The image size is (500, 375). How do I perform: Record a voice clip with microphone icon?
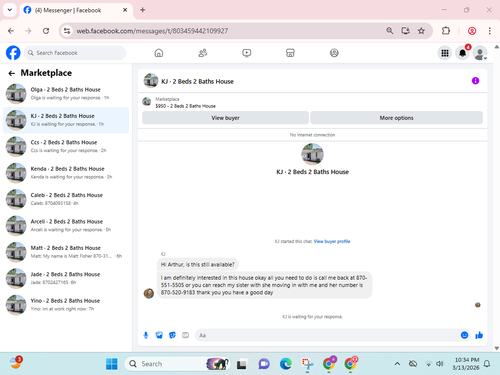point(146,335)
